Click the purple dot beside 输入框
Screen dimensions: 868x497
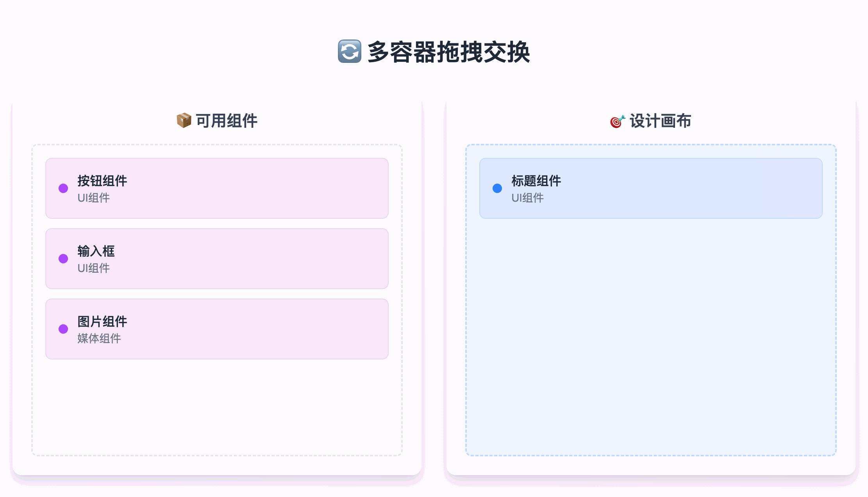pyautogui.click(x=63, y=259)
